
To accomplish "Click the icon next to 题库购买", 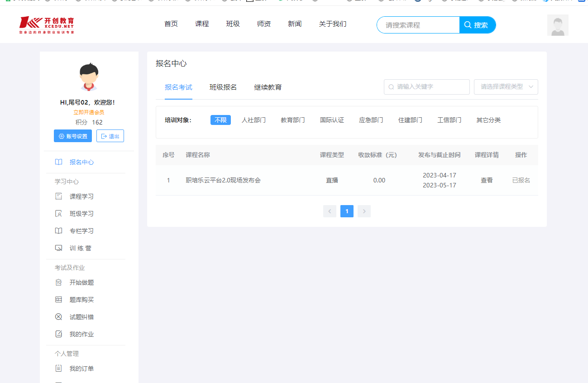I will [x=58, y=300].
